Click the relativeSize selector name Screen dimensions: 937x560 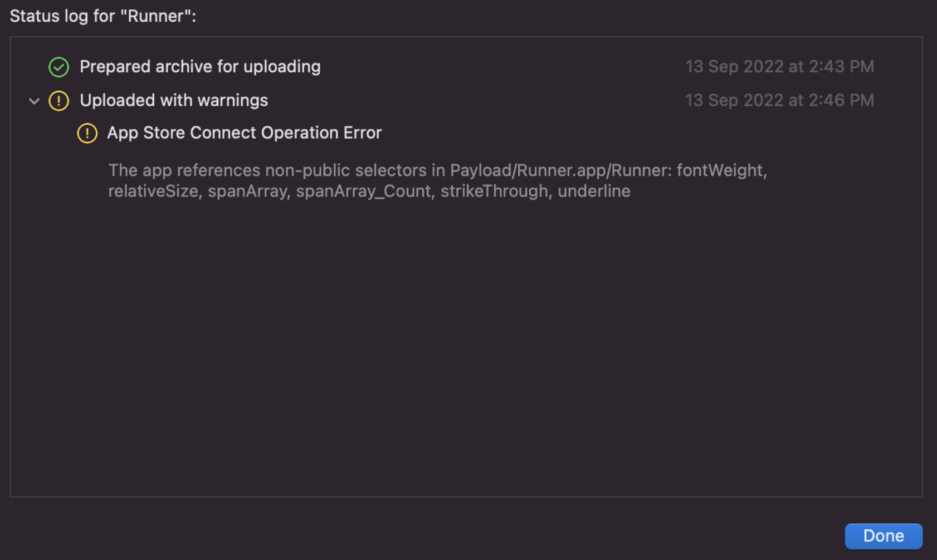[x=153, y=191]
